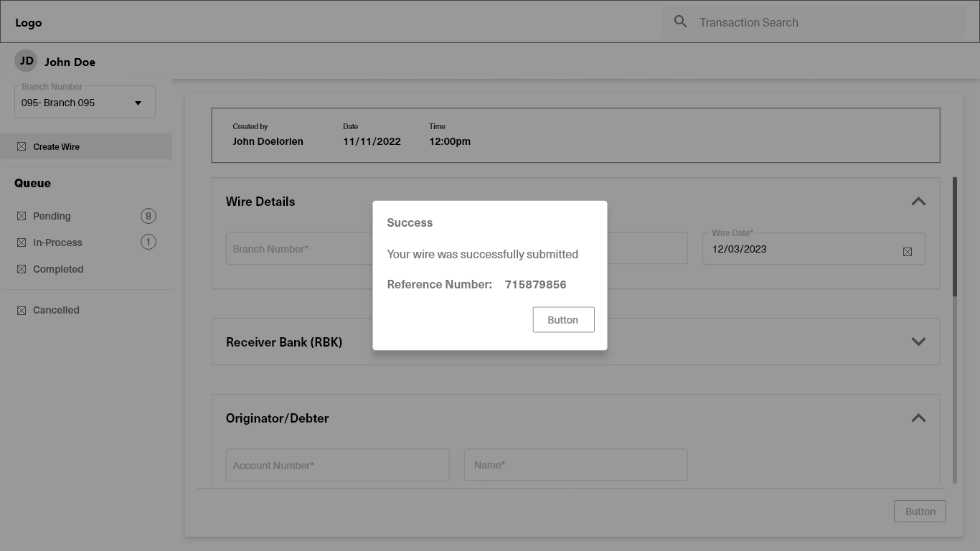Click the form's vertical scrollbar

[954, 237]
